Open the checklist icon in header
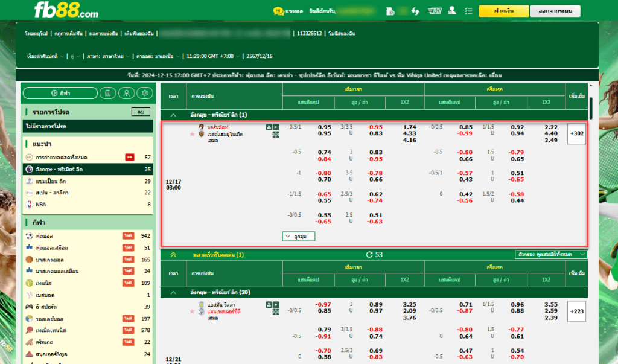Image resolution: width=618 pixels, height=364 pixels. pyautogui.click(x=468, y=11)
